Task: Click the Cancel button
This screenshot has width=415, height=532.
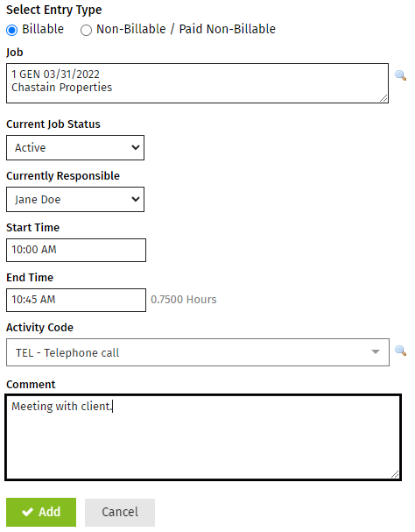Action: point(120,513)
